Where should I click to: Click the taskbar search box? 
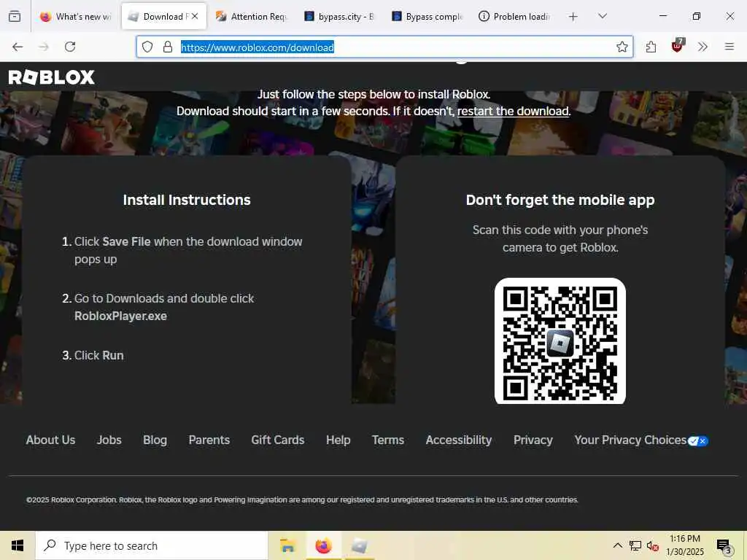[152, 545]
